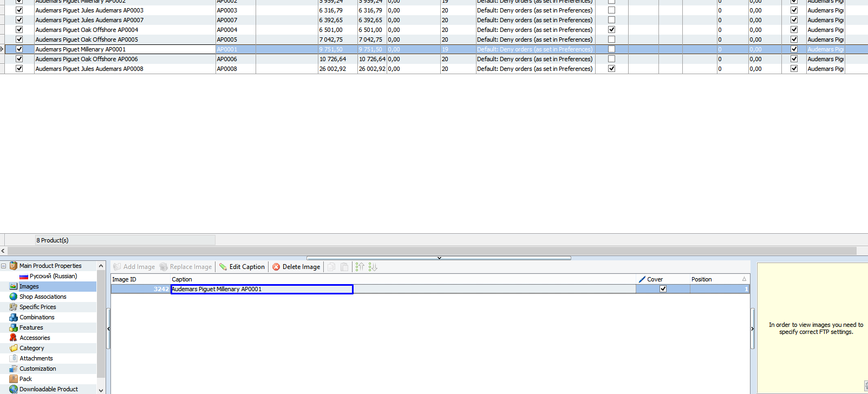Select Accessories in the left panel
The image size is (868, 394).
35,338
